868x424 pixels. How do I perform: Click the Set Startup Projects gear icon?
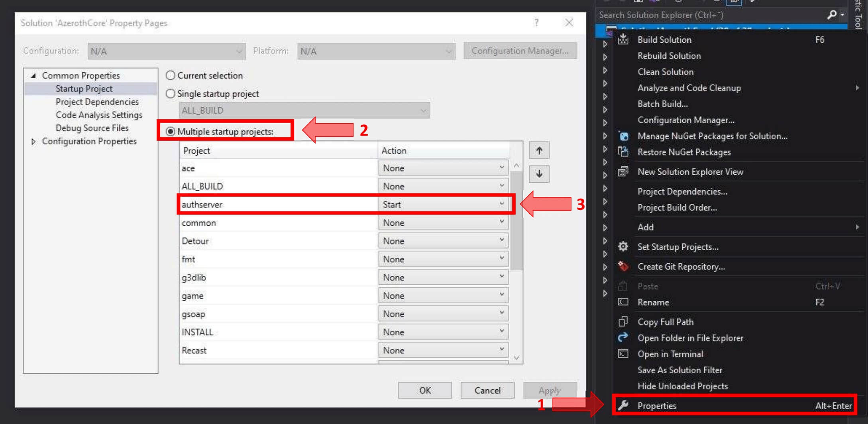(623, 247)
